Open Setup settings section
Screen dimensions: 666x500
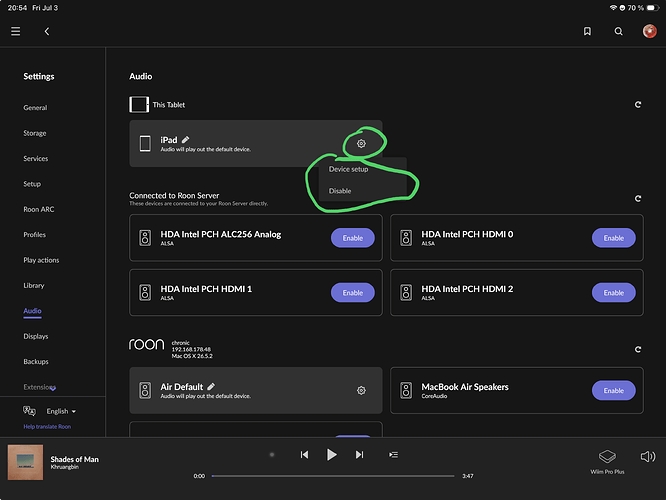coord(32,184)
